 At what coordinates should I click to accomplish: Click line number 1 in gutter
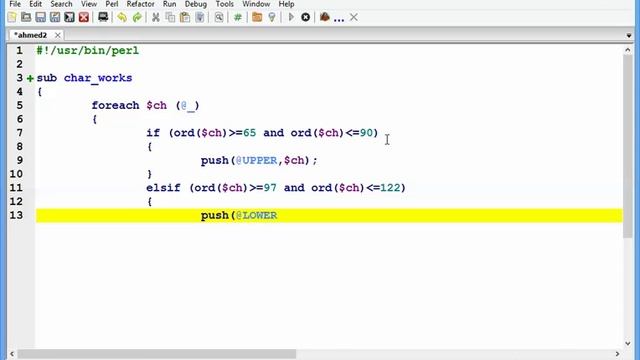click(x=19, y=51)
